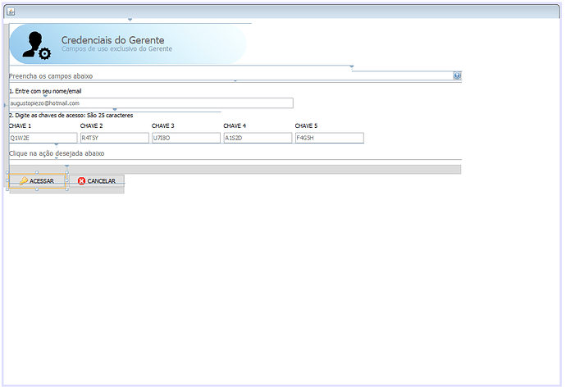566x392 pixels.
Task: Click the key icon on ACESSAR button
Action: [24, 181]
